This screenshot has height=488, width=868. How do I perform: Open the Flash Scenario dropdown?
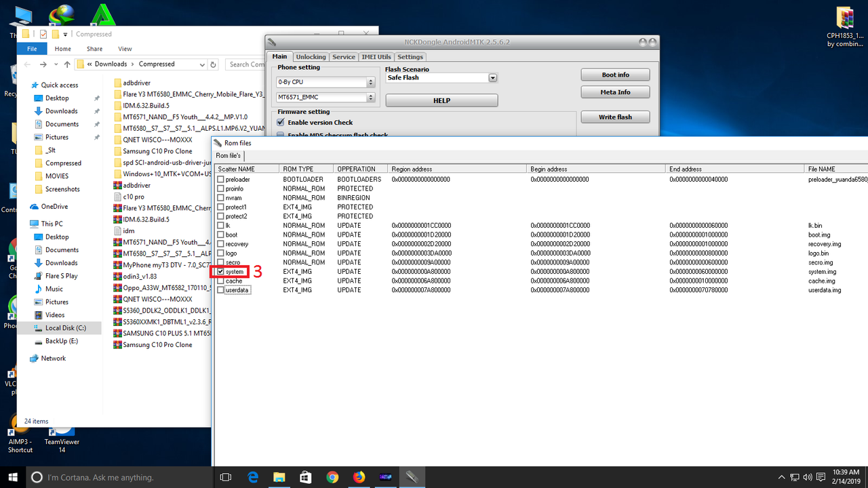click(492, 77)
